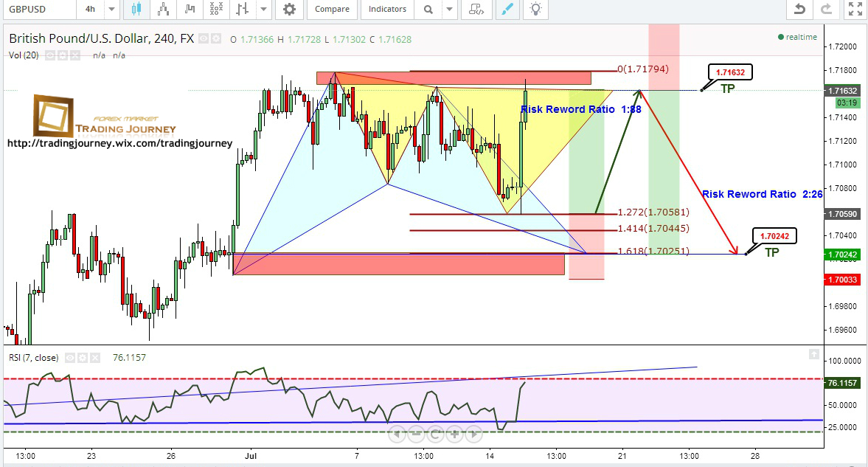Hide the GBPUSD main series via eye icon
This screenshot has height=467, width=868.
[204, 39]
